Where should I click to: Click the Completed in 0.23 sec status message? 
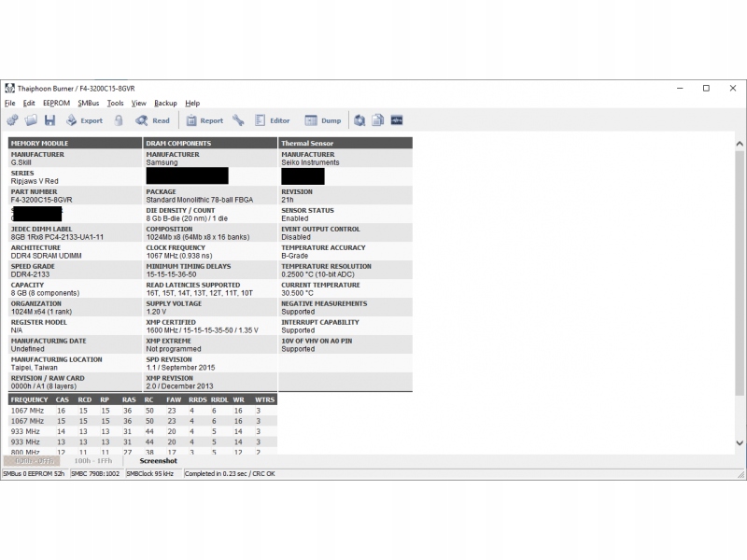[230, 473]
